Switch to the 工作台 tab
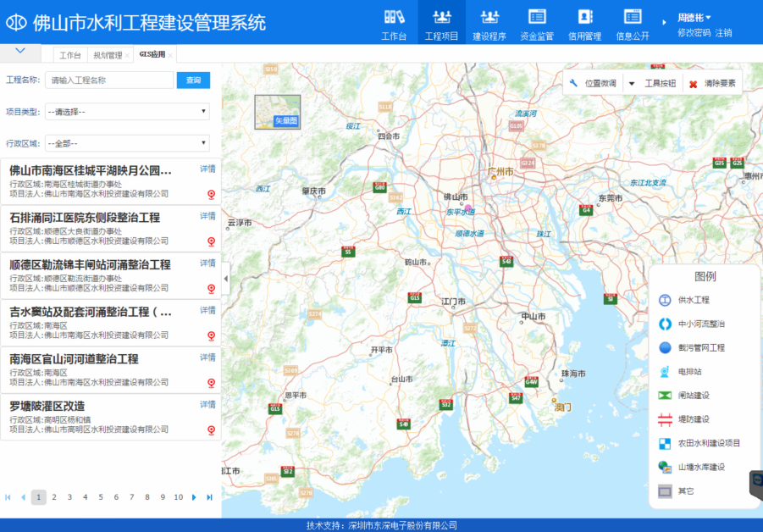This screenshot has width=763, height=532. tap(70, 55)
